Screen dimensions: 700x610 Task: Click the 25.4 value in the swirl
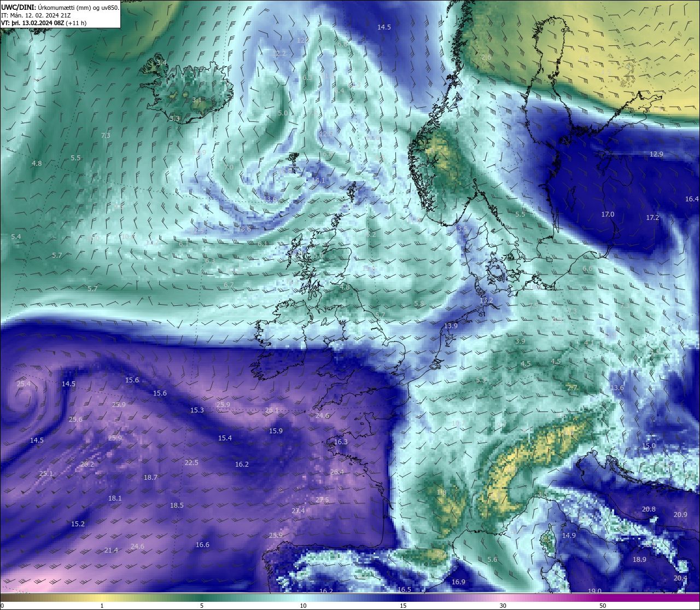[x=24, y=384]
